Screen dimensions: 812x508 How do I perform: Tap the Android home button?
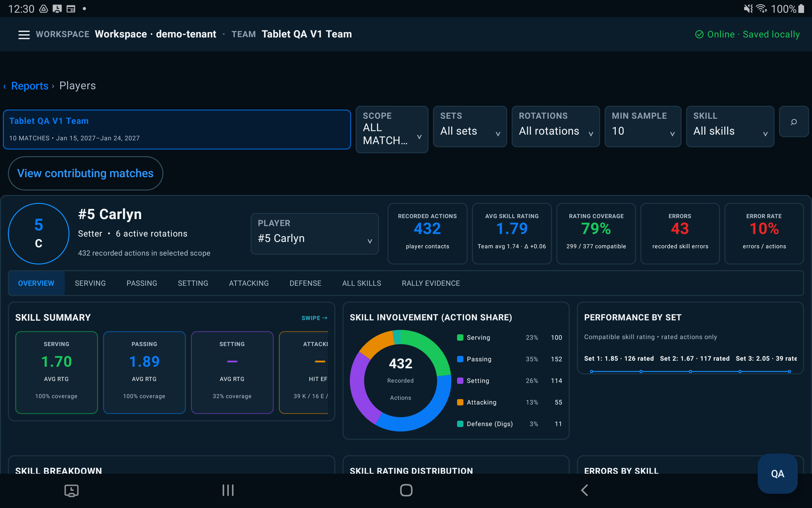click(x=406, y=490)
